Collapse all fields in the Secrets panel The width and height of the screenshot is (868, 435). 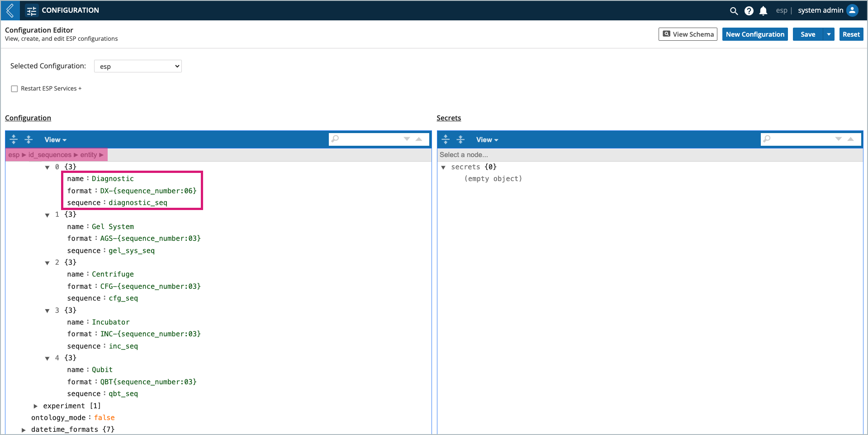coord(460,139)
